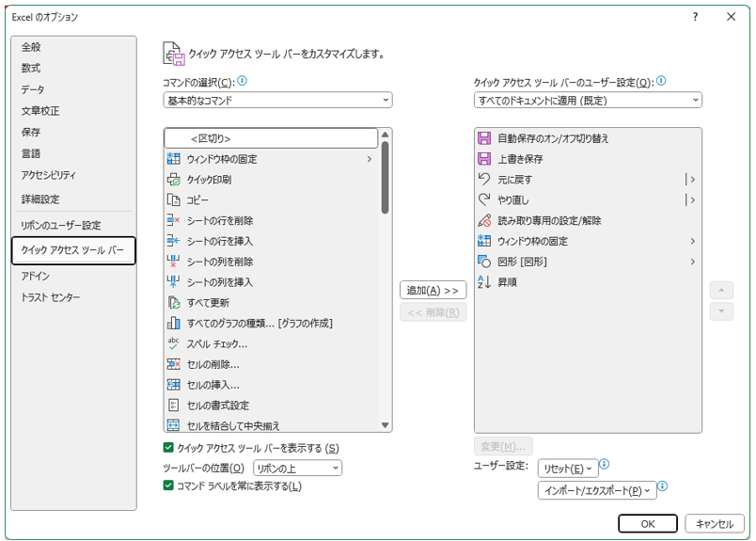This screenshot has width=756, height=541.
Task: Open the インポート/エクスポート dropdown button
Action: coord(597,490)
